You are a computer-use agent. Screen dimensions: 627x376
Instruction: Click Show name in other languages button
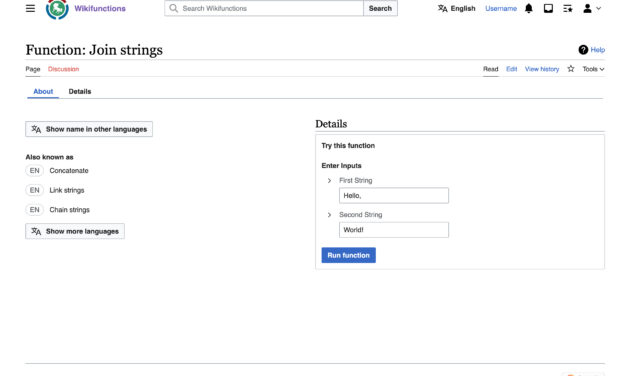pyautogui.click(x=89, y=129)
